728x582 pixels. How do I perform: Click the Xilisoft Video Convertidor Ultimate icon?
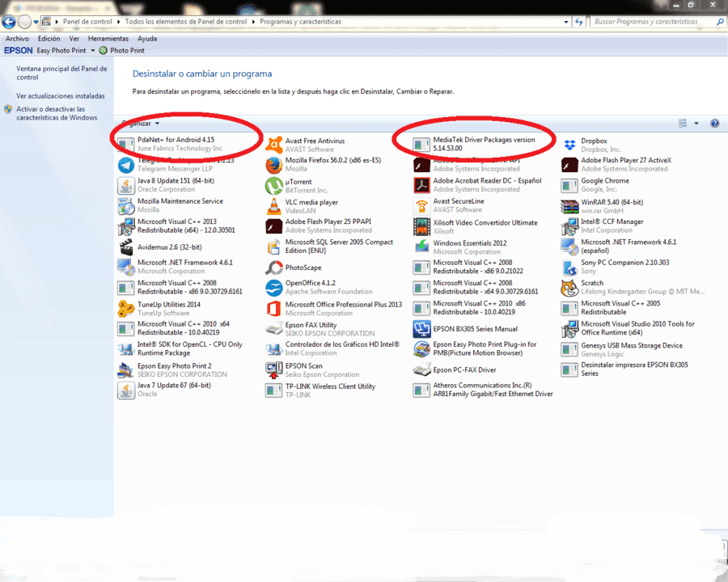point(421,226)
